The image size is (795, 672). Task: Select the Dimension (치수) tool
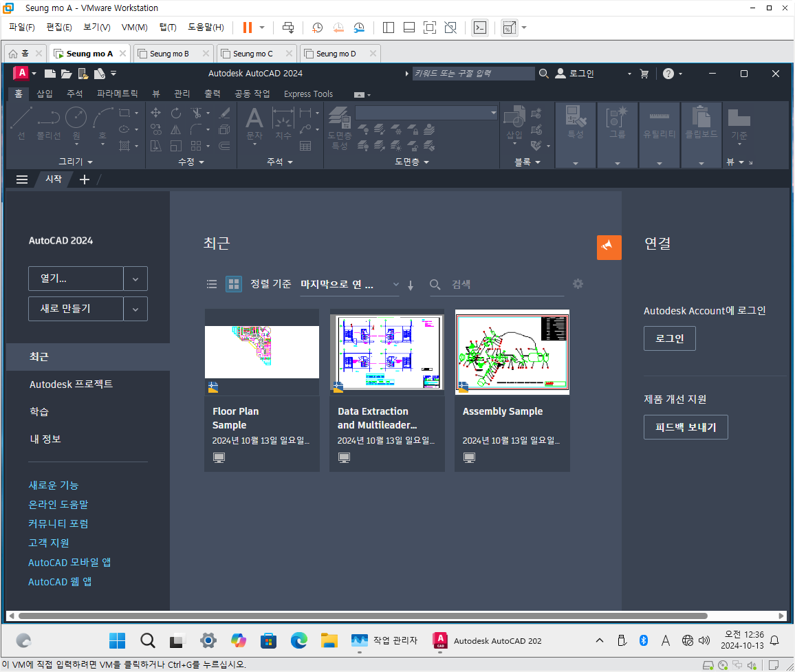tap(283, 123)
